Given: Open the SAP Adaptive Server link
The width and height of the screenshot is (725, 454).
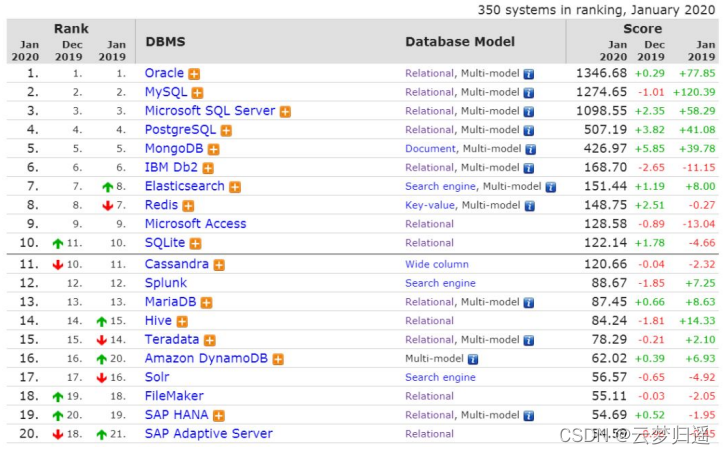Looking at the screenshot, I should (209, 434).
